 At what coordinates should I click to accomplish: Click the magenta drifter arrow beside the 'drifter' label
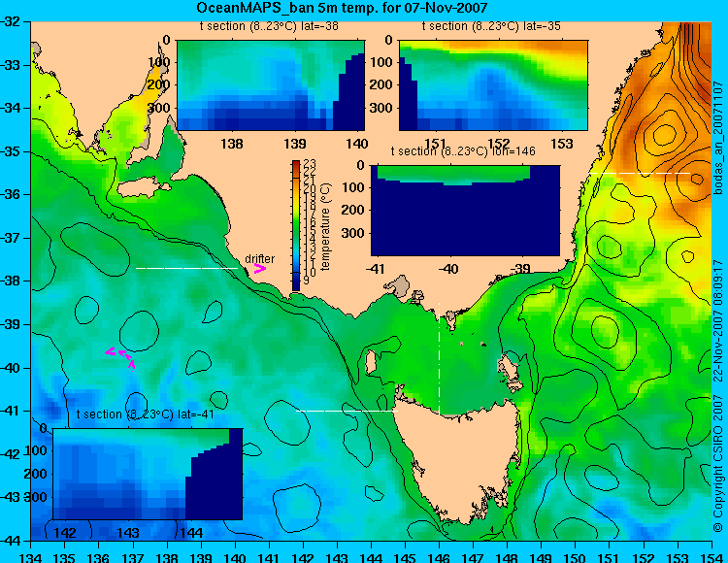point(260,268)
